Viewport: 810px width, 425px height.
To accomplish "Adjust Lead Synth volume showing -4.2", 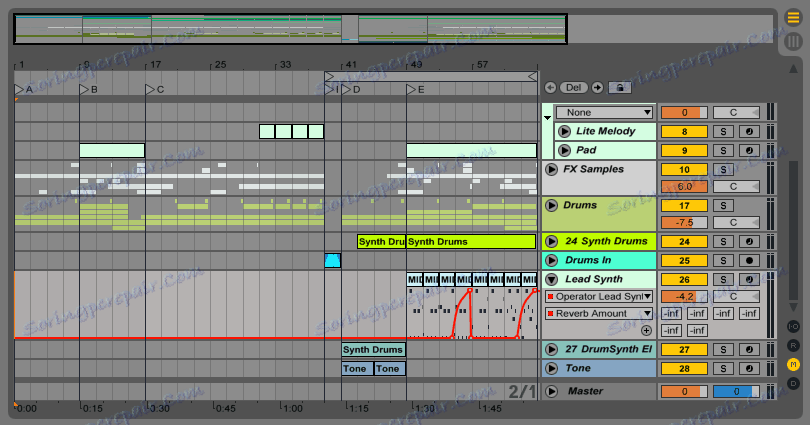I will point(684,297).
